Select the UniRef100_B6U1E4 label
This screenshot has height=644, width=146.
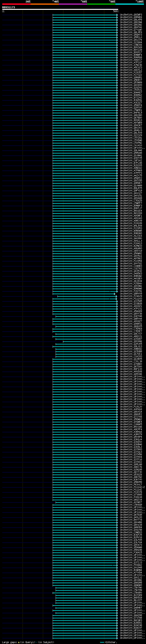tap(131, 211)
